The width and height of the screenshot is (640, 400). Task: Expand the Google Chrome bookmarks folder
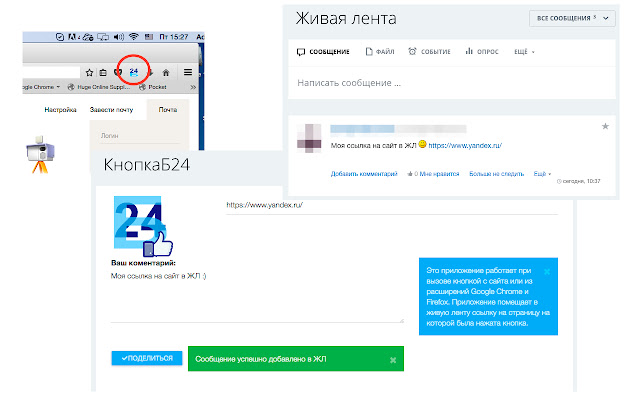click(41, 87)
